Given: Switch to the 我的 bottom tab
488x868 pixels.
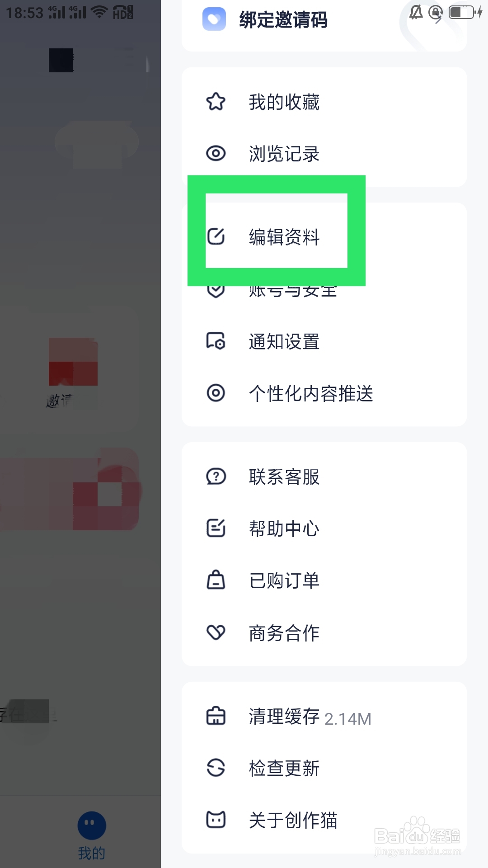Looking at the screenshot, I should (92, 835).
